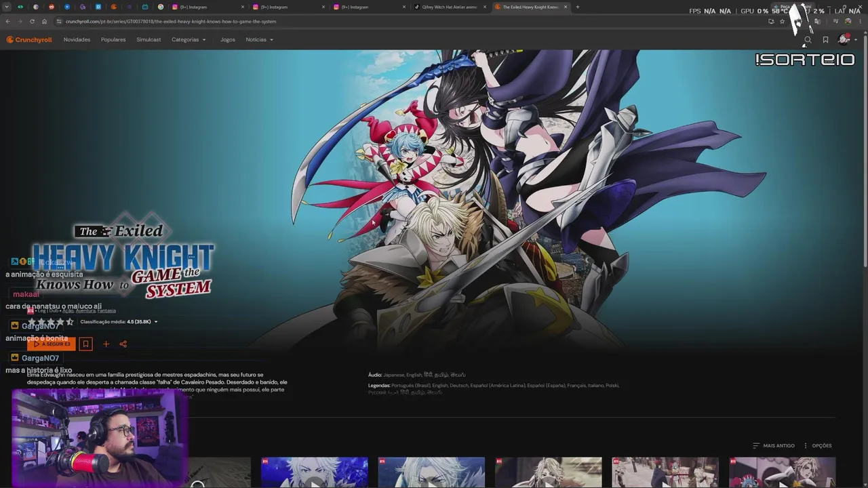Click the Áudio language list
868x488 pixels.
point(416,375)
